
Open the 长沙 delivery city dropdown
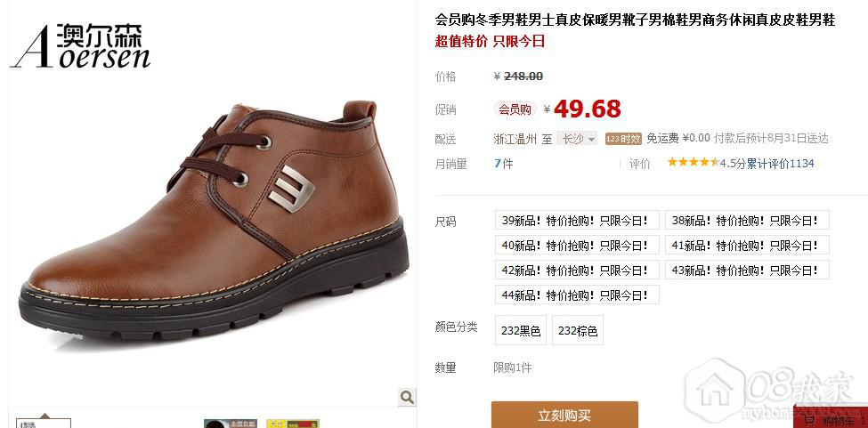coord(577,139)
